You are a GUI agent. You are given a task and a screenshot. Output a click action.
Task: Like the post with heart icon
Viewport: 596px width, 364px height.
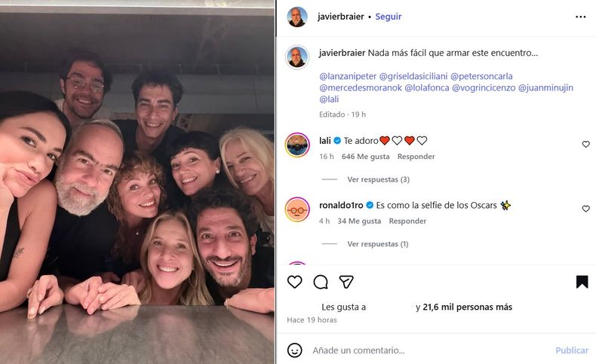pyautogui.click(x=295, y=282)
